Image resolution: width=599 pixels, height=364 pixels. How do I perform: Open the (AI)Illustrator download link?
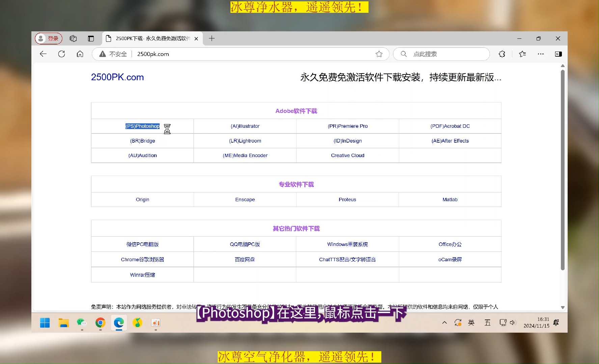(245, 126)
